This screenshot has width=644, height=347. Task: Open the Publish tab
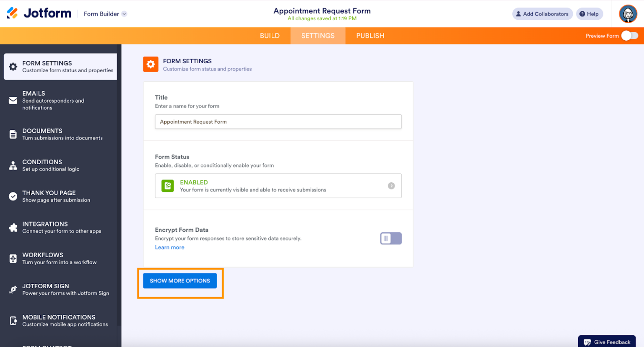tap(370, 36)
